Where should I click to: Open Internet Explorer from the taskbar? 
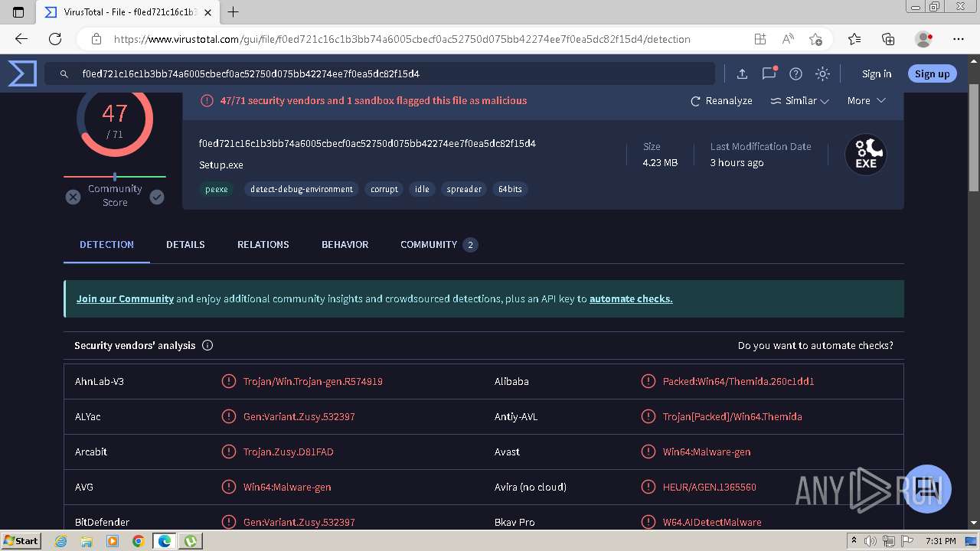tap(61, 541)
